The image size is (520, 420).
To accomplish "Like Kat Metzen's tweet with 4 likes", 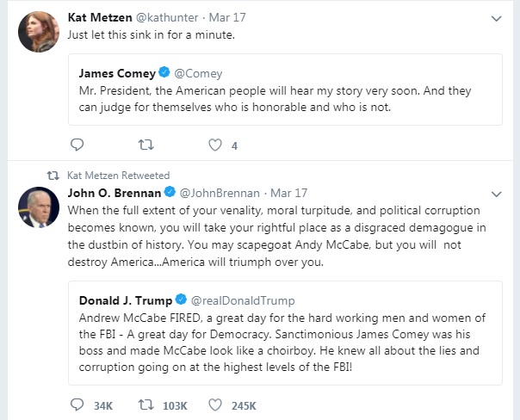I will (x=215, y=145).
